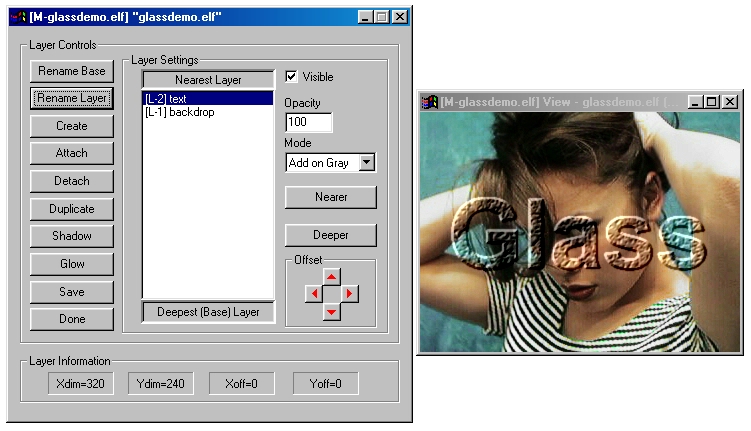Click the right offset arrow
Viewport: 751px width, 431px height.
(x=350, y=294)
